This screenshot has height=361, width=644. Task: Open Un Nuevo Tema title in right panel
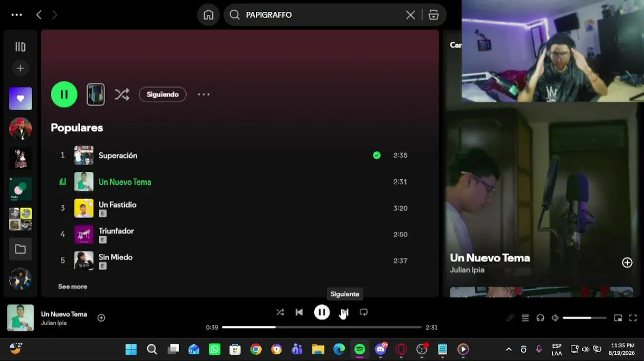tap(490, 258)
